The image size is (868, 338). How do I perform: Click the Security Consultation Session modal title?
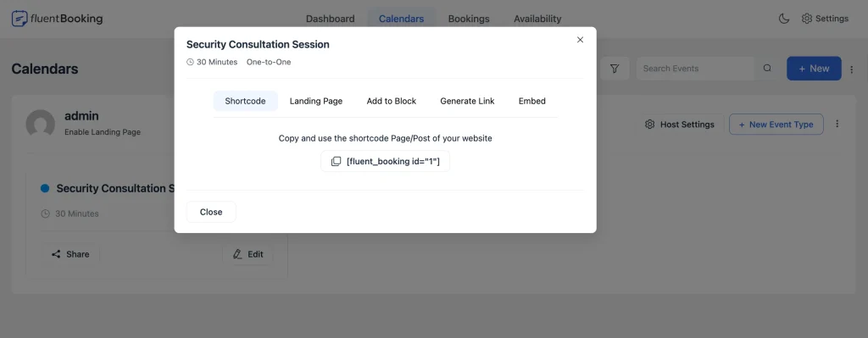[258, 44]
